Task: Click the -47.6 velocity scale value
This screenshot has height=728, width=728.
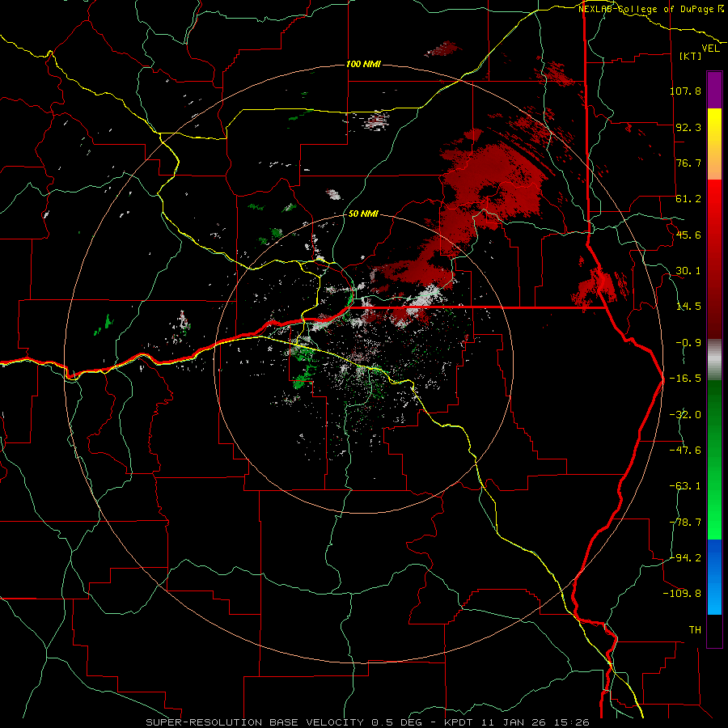Action: tap(685, 451)
